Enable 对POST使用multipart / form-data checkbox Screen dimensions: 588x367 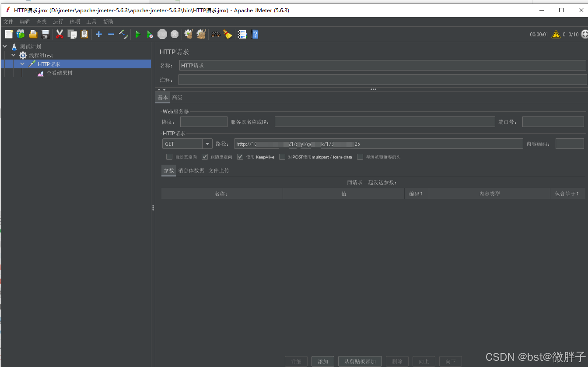click(x=282, y=157)
